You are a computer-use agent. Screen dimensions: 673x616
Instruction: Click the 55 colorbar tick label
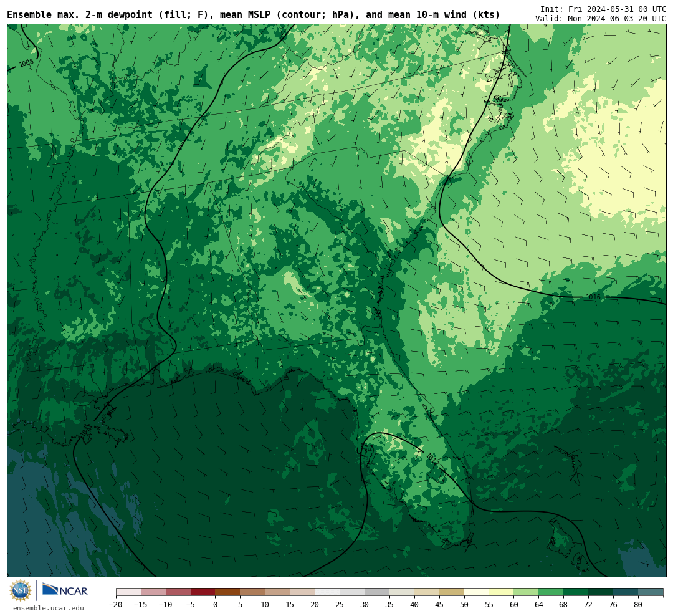click(489, 605)
